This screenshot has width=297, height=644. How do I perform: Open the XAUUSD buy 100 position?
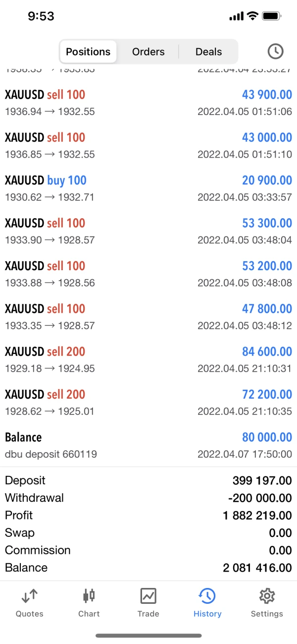[148, 188]
